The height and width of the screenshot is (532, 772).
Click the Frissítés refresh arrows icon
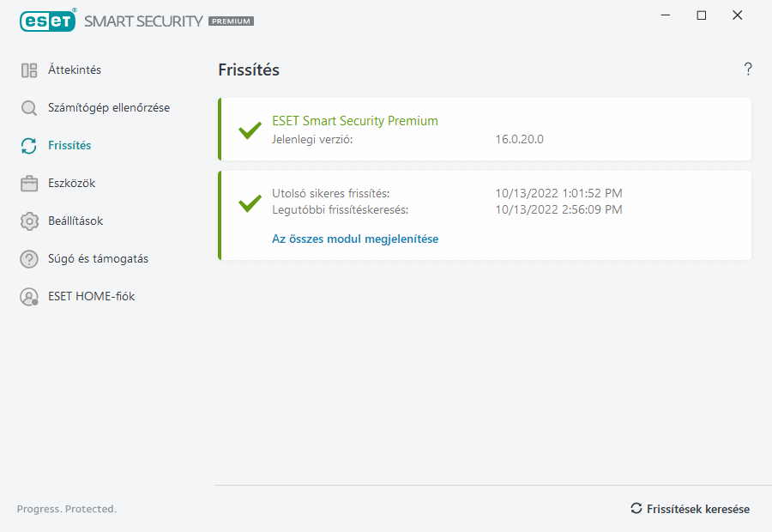point(29,146)
